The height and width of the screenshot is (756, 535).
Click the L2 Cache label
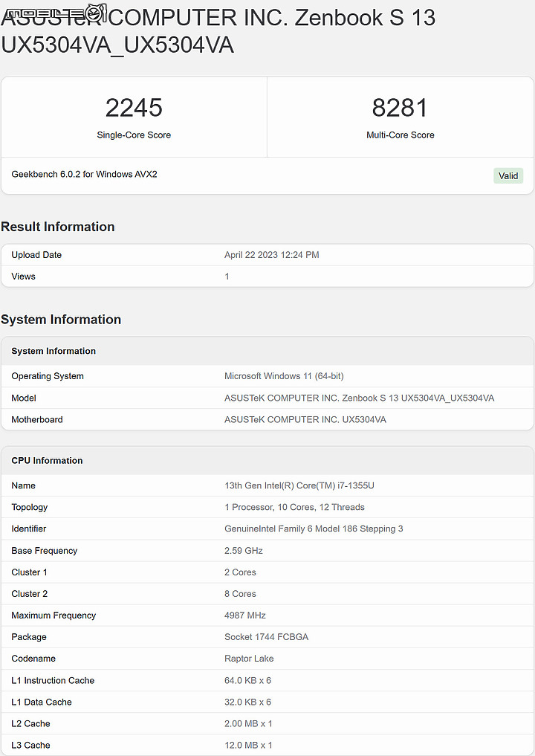(31, 724)
